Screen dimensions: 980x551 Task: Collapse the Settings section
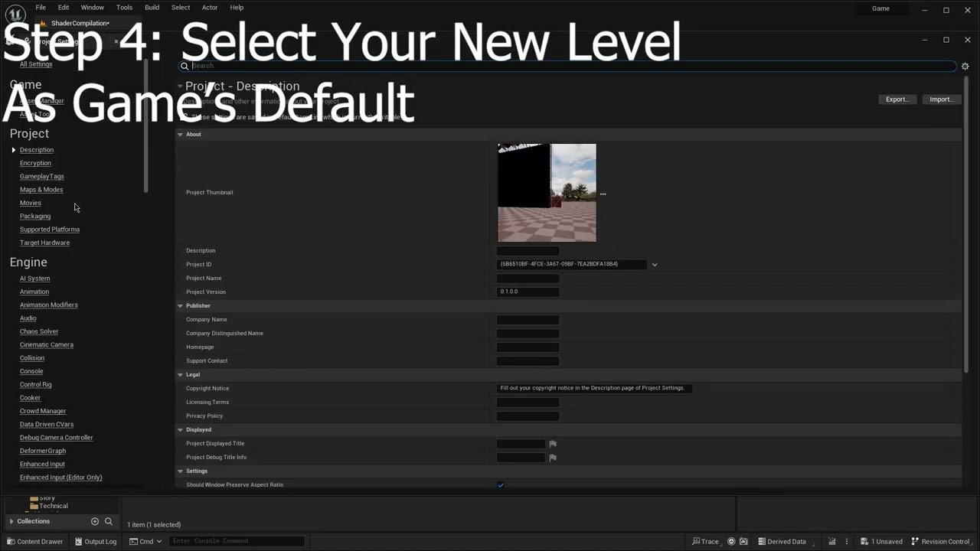[181, 471]
